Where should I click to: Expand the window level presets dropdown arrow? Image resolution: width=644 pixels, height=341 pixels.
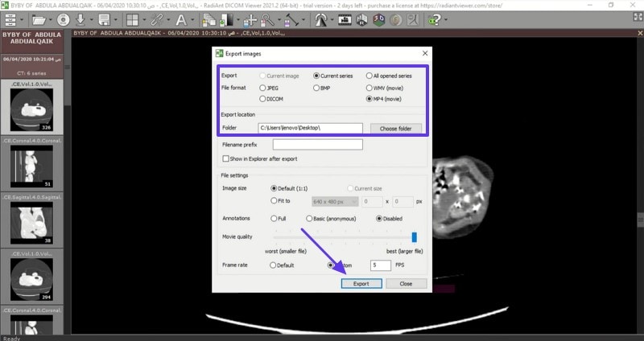[237, 19]
